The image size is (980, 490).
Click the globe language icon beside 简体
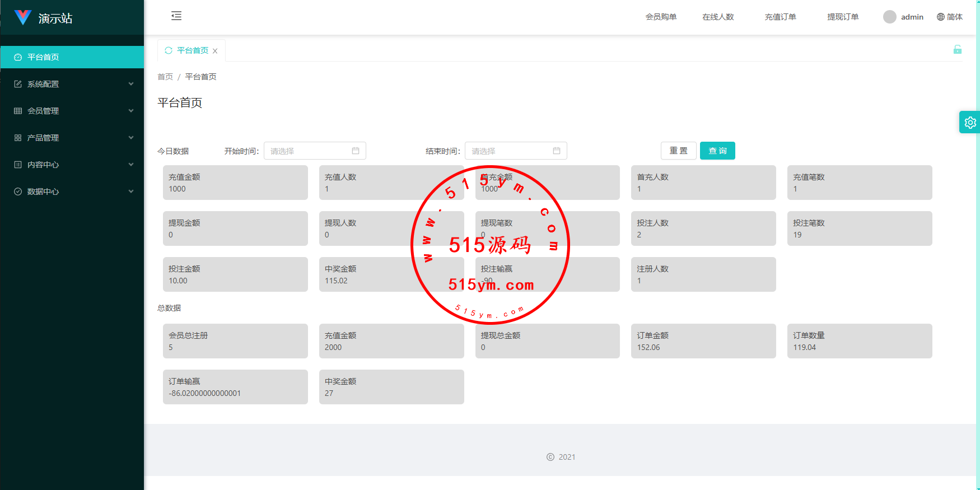click(941, 17)
